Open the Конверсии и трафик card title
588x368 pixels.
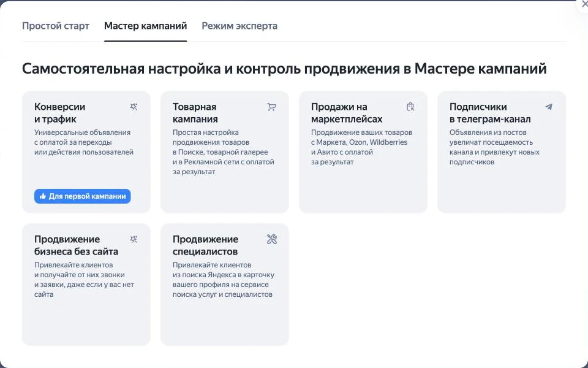[x=59, y=113]
